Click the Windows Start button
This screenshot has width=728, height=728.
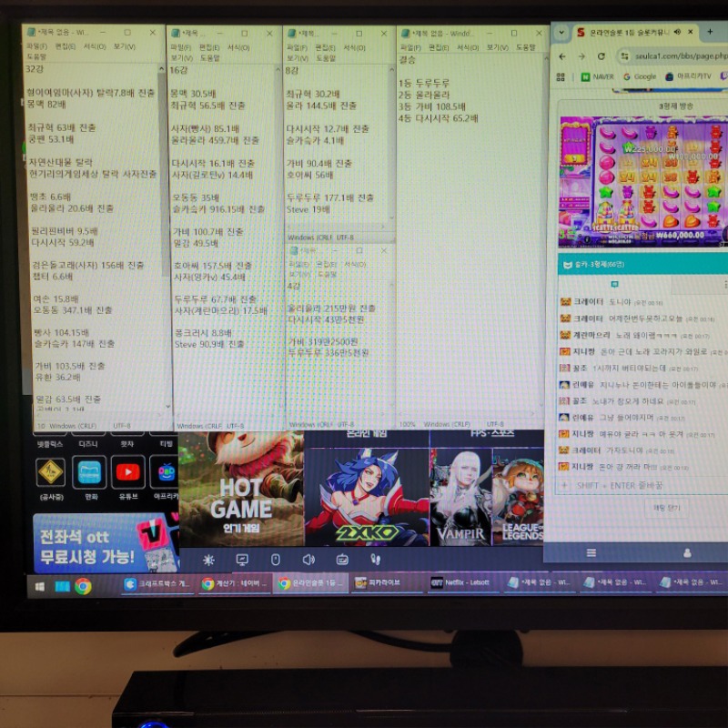pos(41,586)
